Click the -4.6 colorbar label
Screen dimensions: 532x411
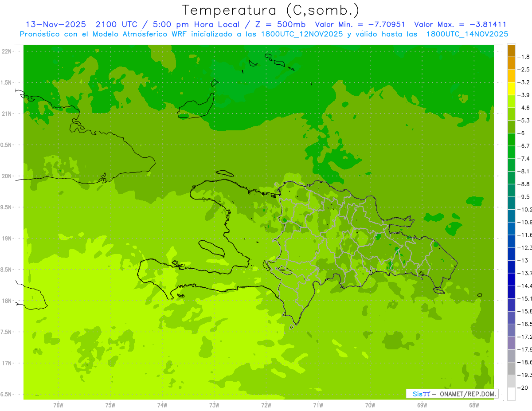pyautogui.click(x=524, y=108)
